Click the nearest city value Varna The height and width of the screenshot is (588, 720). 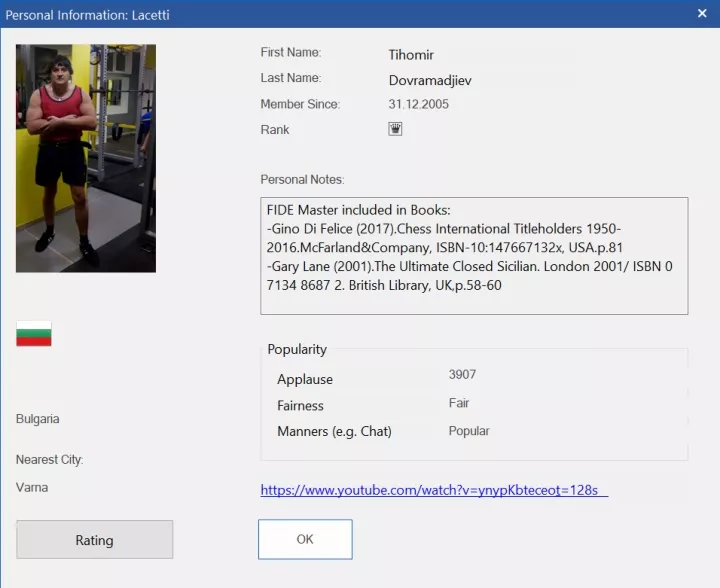[32, 487]
